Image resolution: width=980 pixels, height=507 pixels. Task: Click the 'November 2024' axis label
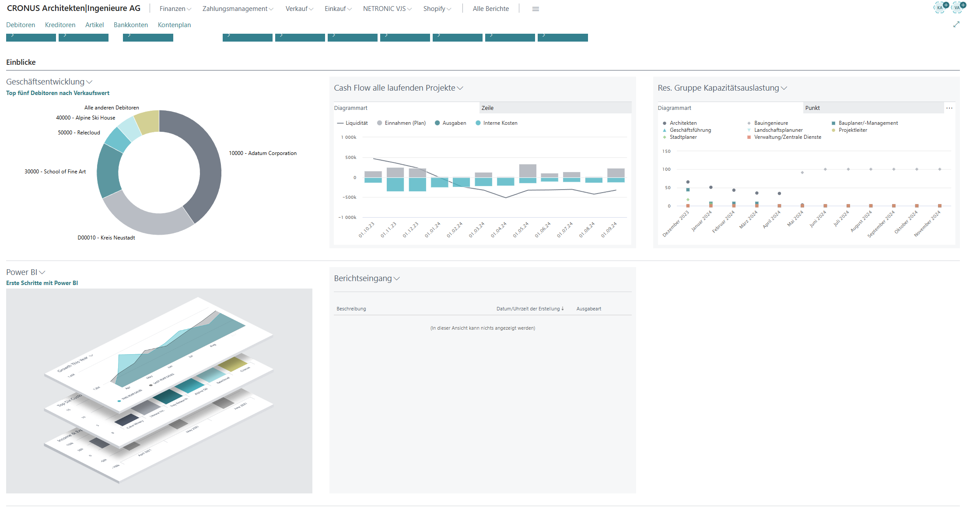pos(927,224)
